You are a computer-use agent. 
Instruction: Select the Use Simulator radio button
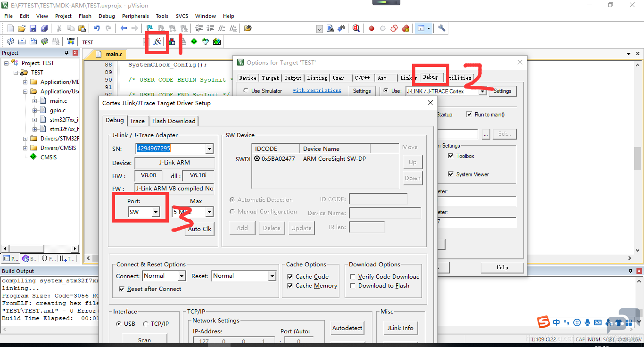pos(246,91)
